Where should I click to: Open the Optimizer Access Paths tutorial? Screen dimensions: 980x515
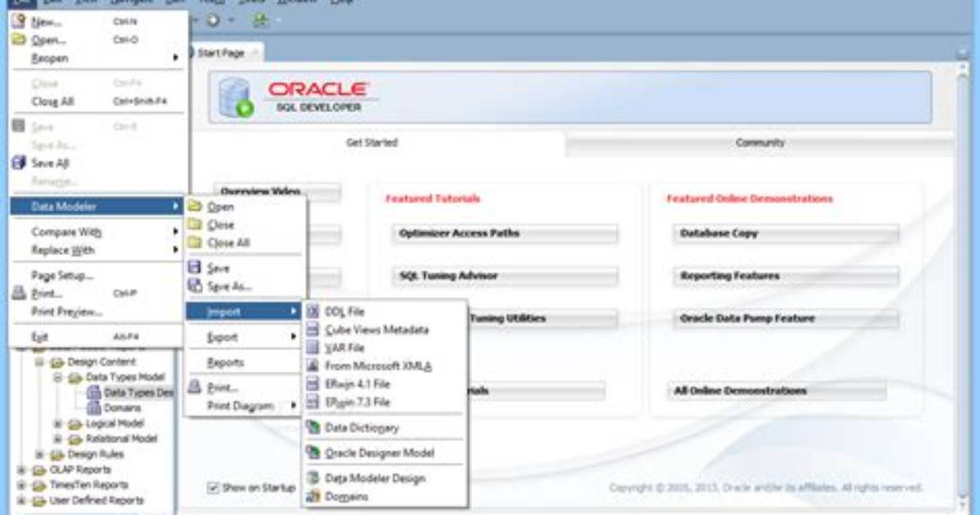(505, 234)
